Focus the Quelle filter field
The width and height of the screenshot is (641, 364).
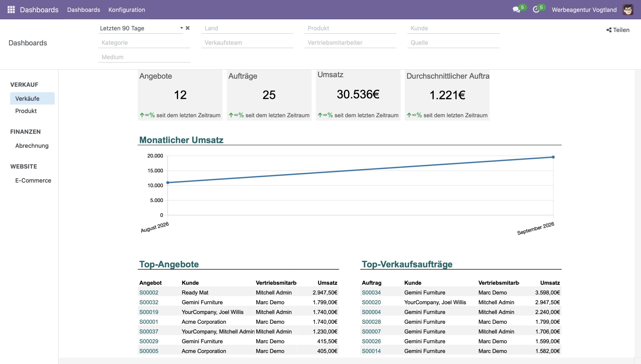[453, 43]
